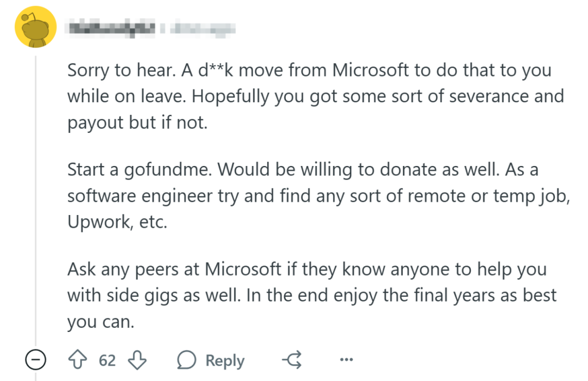588x381 pixels.
Task: Click the paragraph starting with Start a gofundme
Action: click(318, 196)
